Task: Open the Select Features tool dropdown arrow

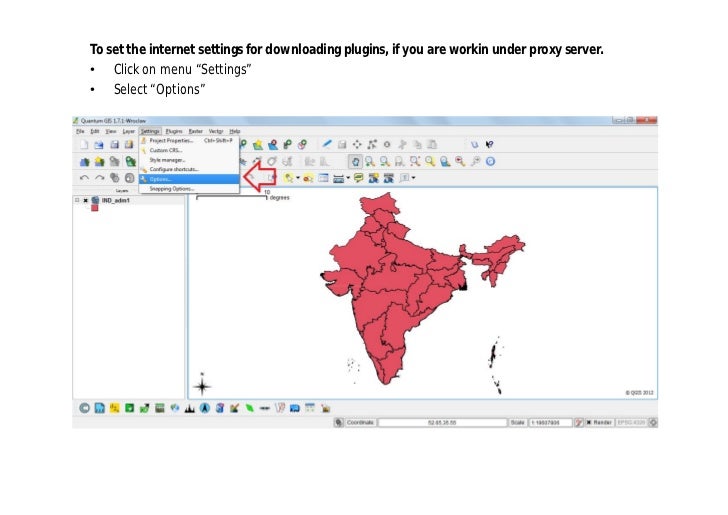Action: tap(298, 178)
